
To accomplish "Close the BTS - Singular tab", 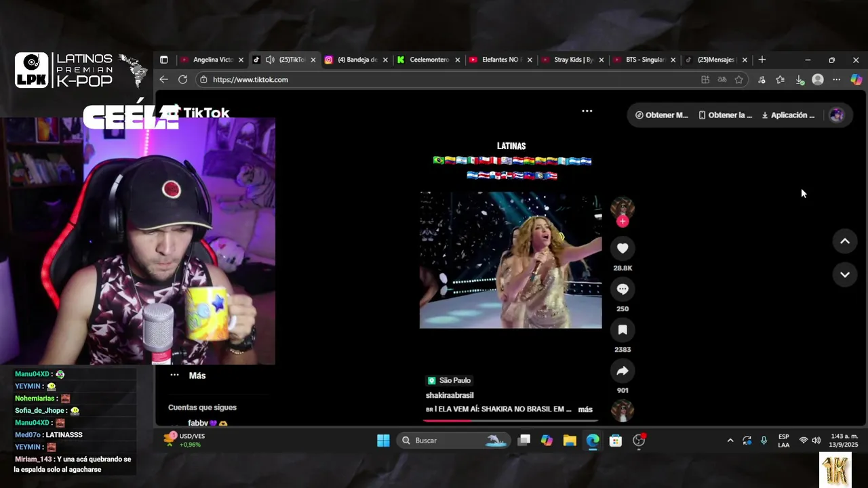I will click(x=673, y=60).
